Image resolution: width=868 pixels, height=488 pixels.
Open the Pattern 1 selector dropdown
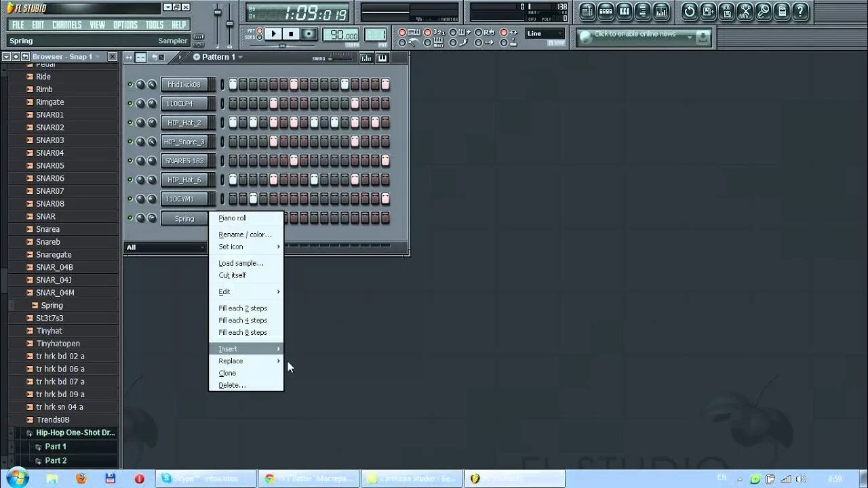240,58
